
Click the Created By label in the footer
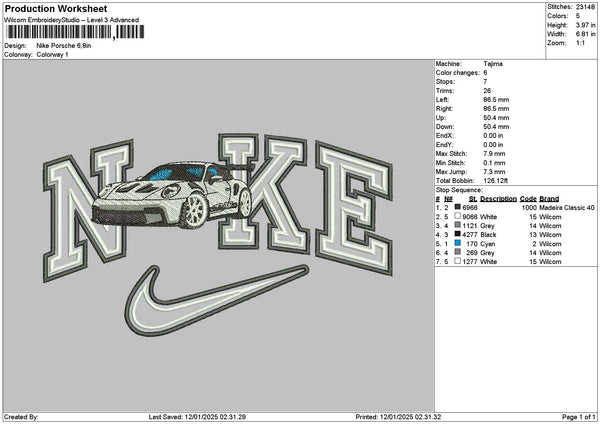coord(21,417)
